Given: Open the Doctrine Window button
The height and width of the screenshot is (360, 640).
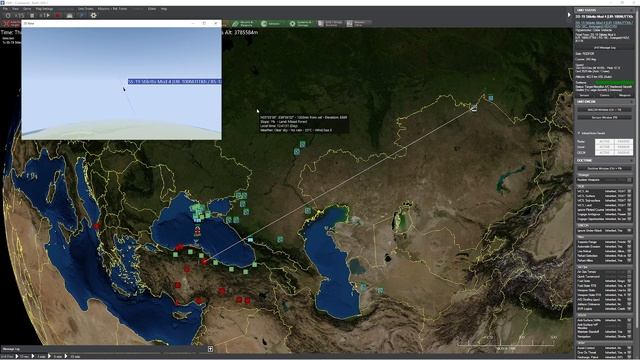Looking at the screenshot, I should (x=604, y=168).
